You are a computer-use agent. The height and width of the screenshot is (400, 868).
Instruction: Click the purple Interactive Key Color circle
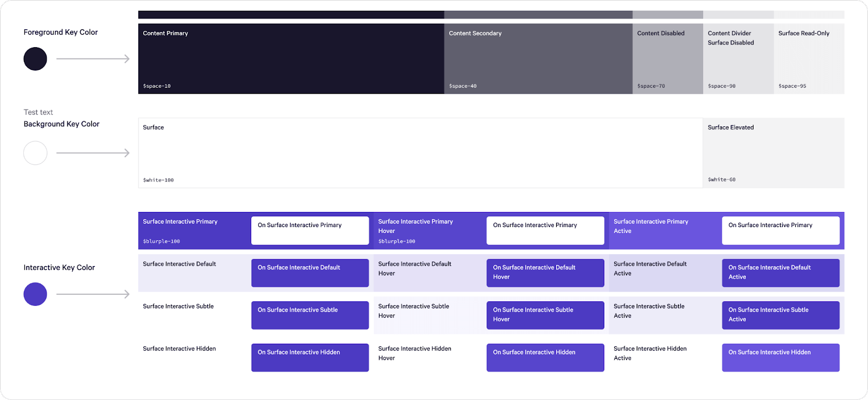click(x=35, y=294)
